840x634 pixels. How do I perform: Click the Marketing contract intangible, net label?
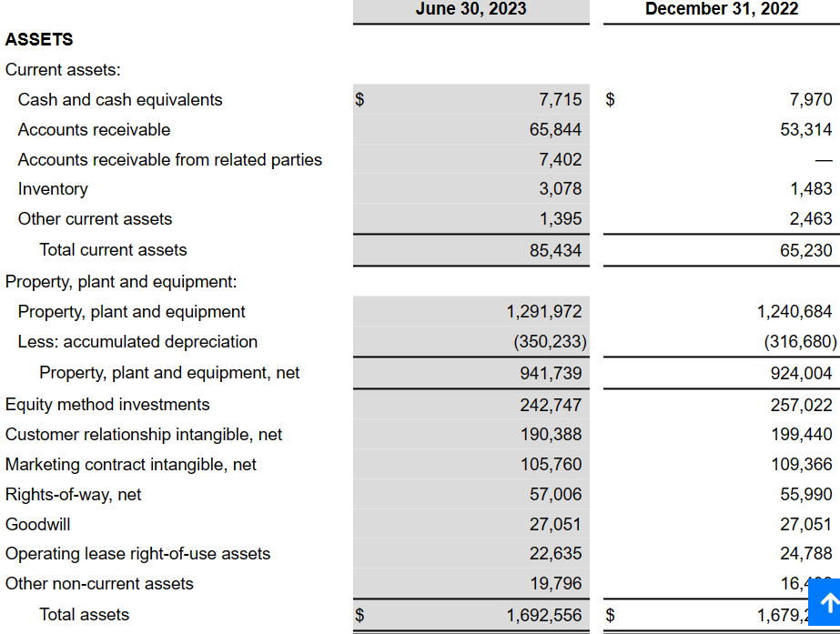[x=131, y=465]
